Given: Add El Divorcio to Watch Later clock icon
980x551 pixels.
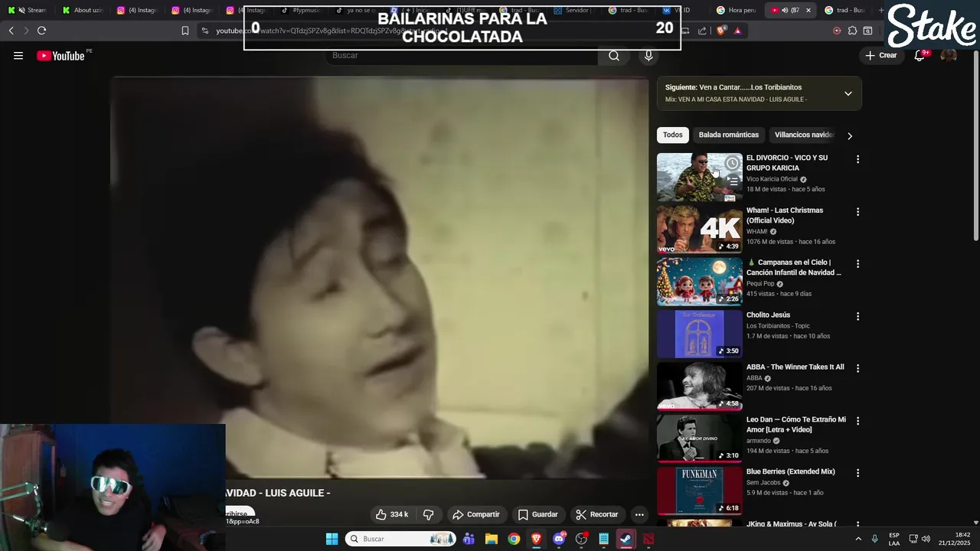Looking at the screenshot, I should (732, 163).
